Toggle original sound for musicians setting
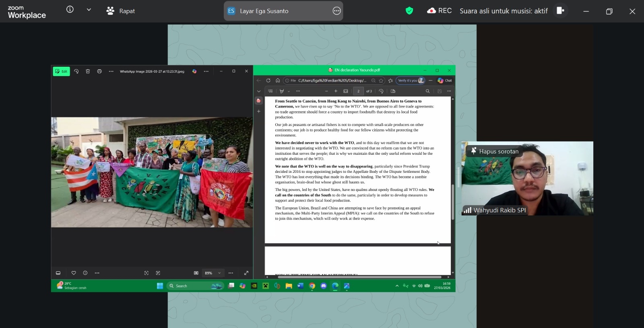The width and height of the screenshot is (644, 328). tap(504, 11)
